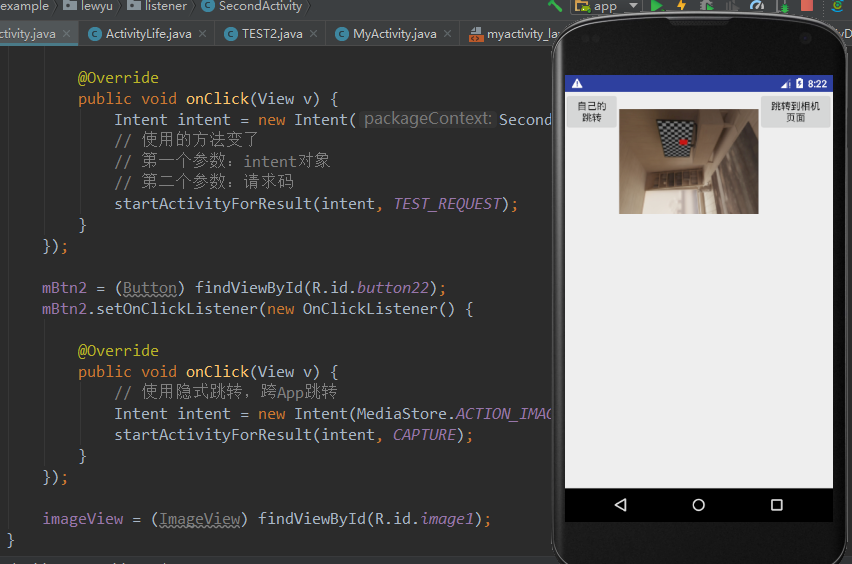Screen dimensions: 852x564
Task: Close the MyActivity.java tab
Action: 447,34
